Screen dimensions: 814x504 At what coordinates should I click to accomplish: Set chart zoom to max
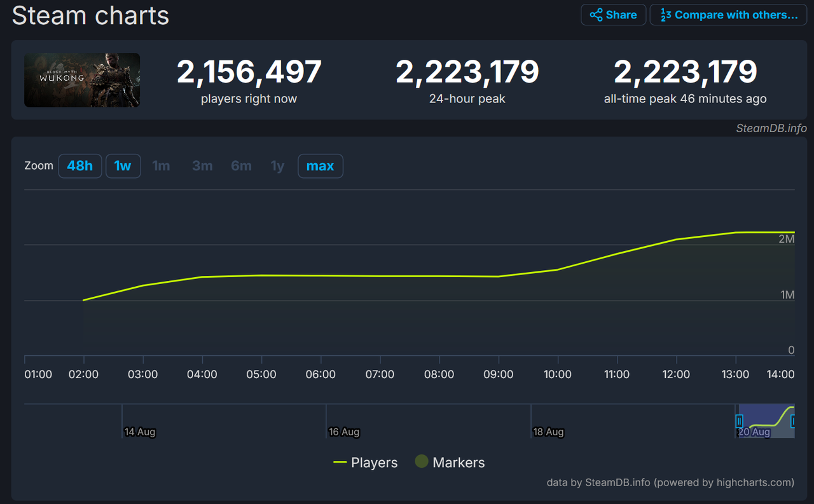pos(320,166)
